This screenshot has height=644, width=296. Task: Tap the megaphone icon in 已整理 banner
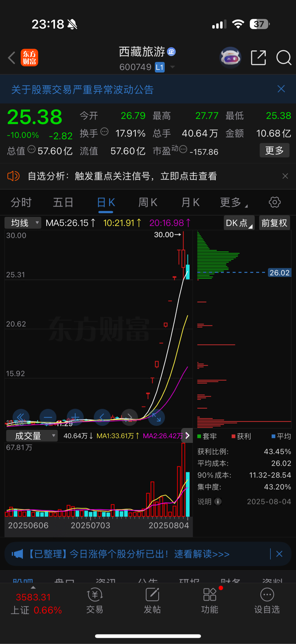(17, 554)
